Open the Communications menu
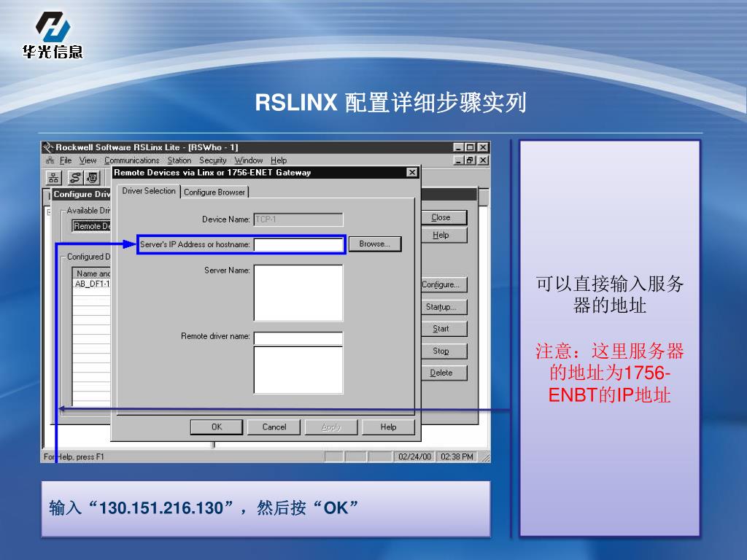Screen dimensions: 747x560 [132, 160]
